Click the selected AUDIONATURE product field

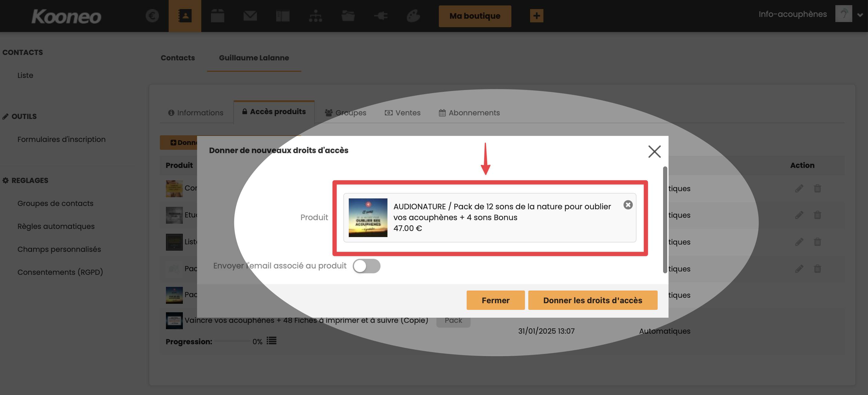tap(490, 217)
